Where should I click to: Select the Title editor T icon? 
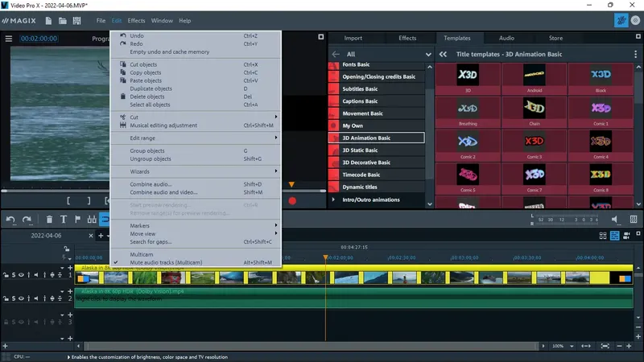[64, 220]
